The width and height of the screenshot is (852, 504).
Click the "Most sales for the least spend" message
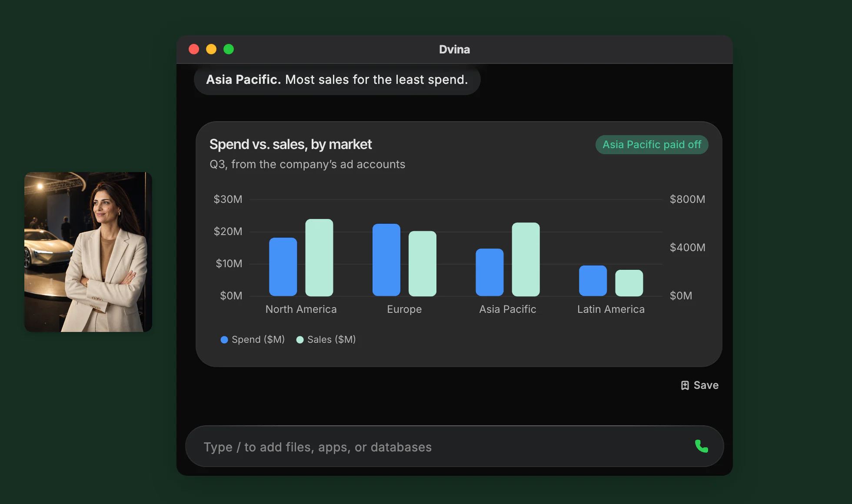click(x=337, y=80)
